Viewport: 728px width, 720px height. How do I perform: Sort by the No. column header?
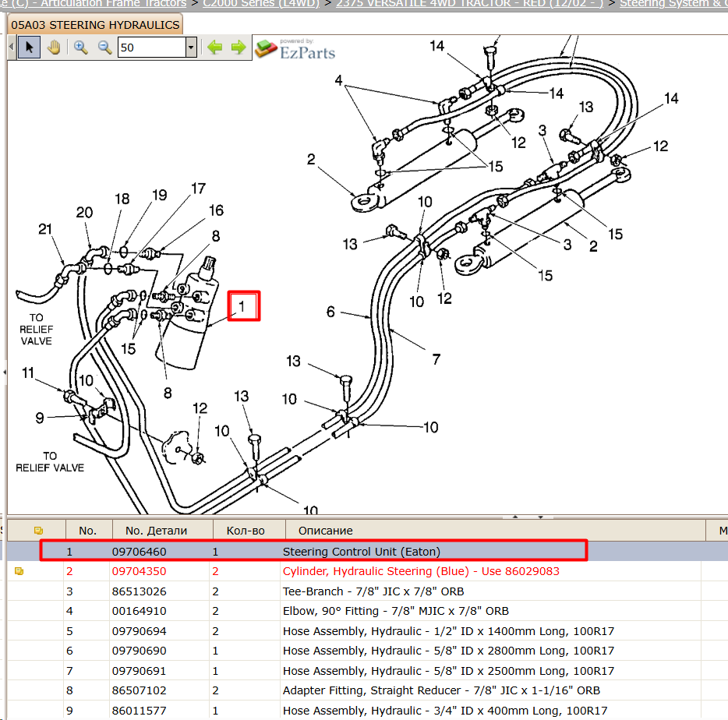click(x=88, y=531)
